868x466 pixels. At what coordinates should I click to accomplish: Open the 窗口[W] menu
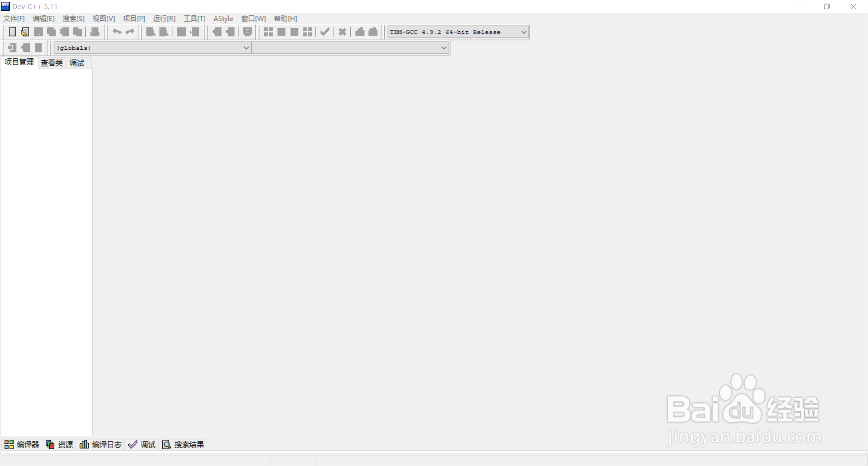(x=254, y=19)
